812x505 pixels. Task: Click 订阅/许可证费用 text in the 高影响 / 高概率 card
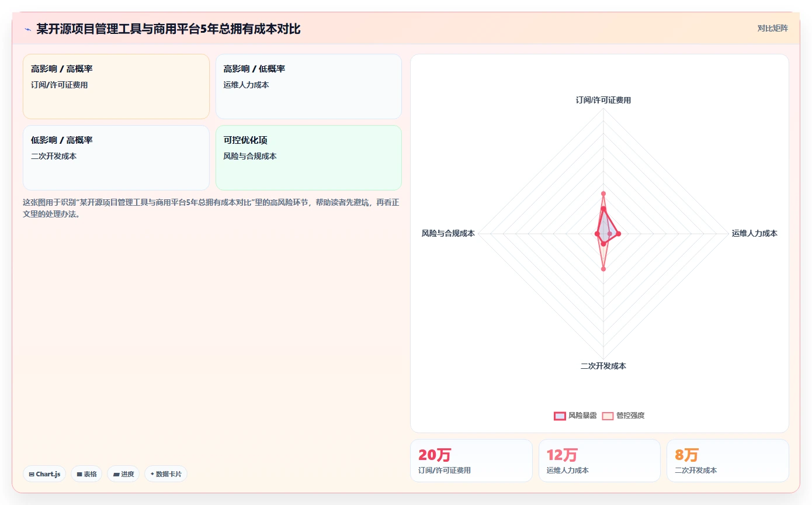tap(60, 85)
